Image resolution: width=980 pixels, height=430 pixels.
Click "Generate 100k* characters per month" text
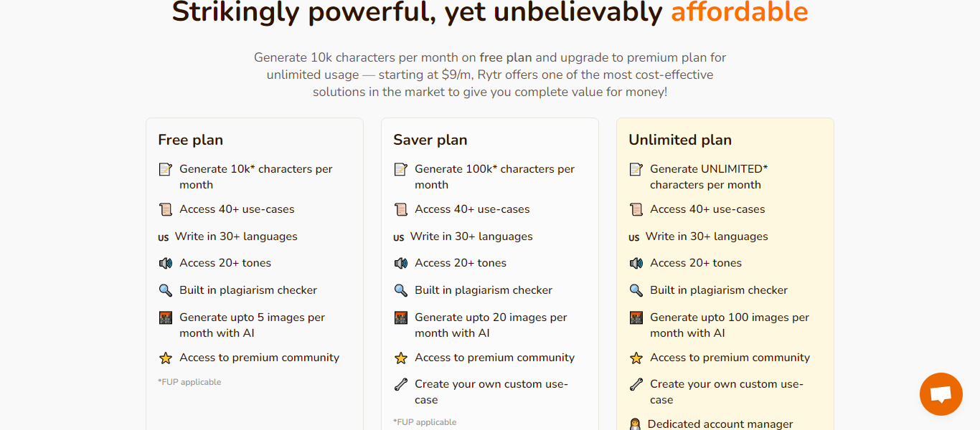(x=494, y=176)
